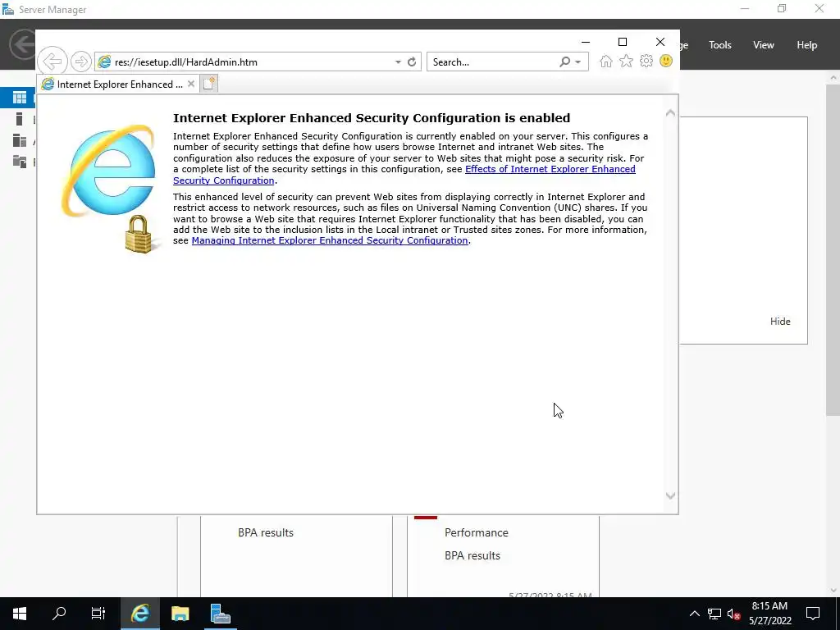The width and height of the screenshot is (840, 630).
Task: Select Dashboard icon in Server Manager sidebar
Action: click(20, 98)
